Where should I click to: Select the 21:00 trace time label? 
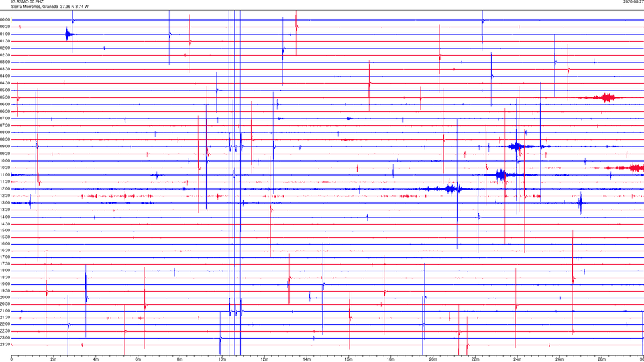pyautogui.click(x=5, y=311)
